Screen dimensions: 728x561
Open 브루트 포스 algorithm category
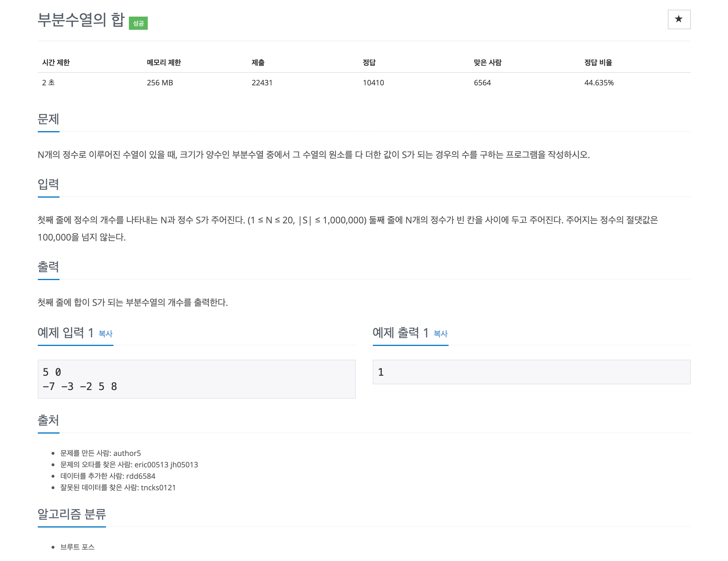(x=77, y=547)
